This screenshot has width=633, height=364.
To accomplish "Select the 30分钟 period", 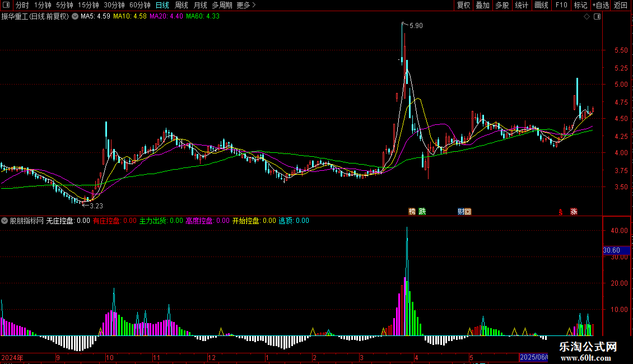I will [x=114, y=5].
